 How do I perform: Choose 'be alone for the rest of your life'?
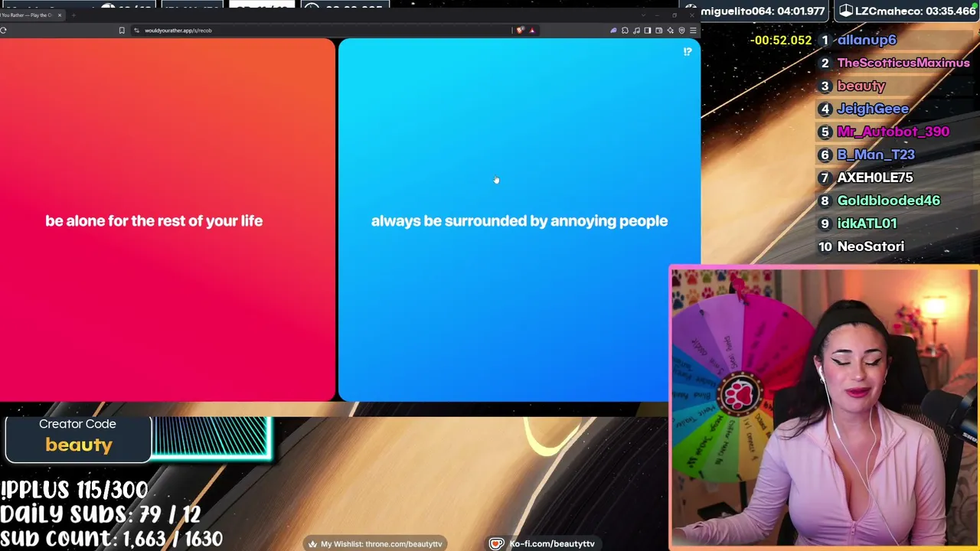coord(168,220)
